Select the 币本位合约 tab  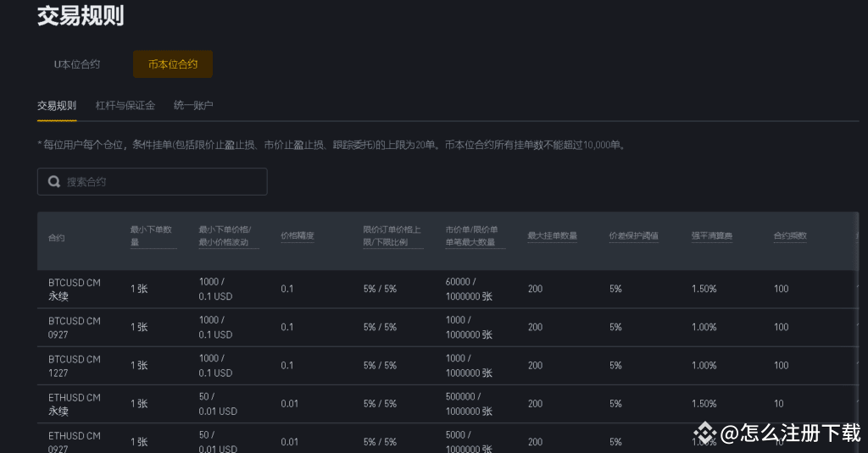(x=173, y=64)
